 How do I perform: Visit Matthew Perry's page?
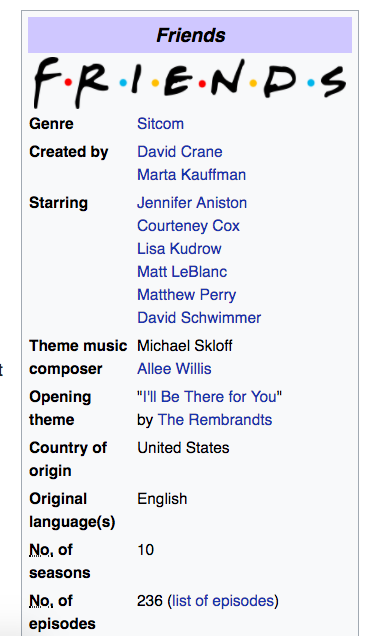click(187, 295)
